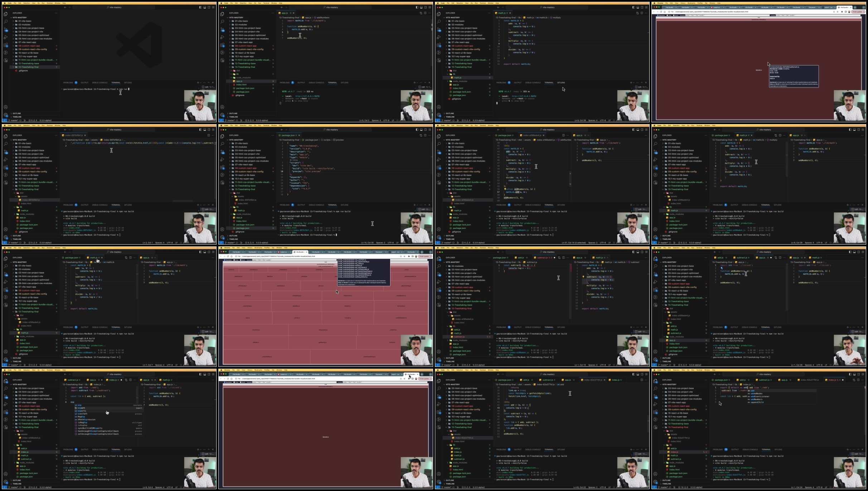Select Brotli radio in bottom-row Chrome frame
The width and height of the screenshot is (868, 491).
[x=241, y=382]
